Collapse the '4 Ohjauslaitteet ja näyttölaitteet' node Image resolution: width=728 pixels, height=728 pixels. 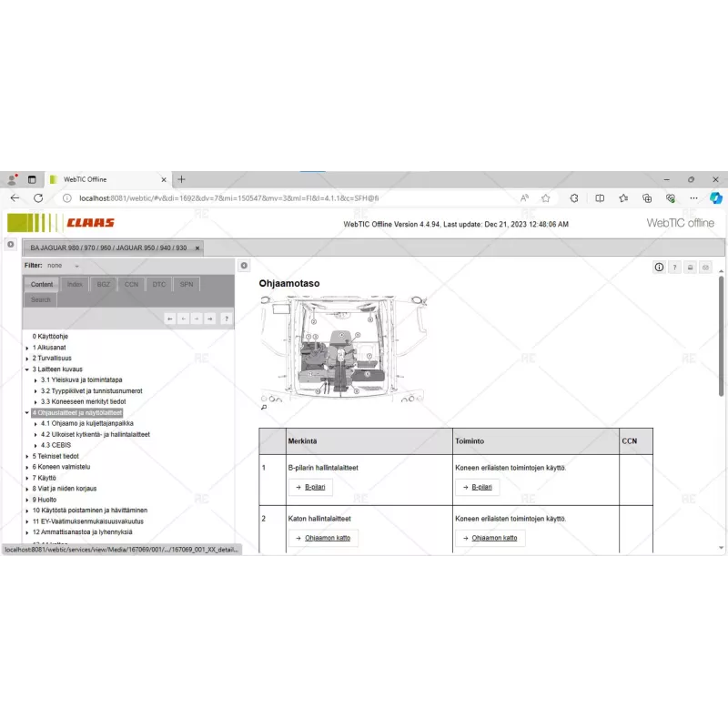pyautogui.click(x=26, y=412)
